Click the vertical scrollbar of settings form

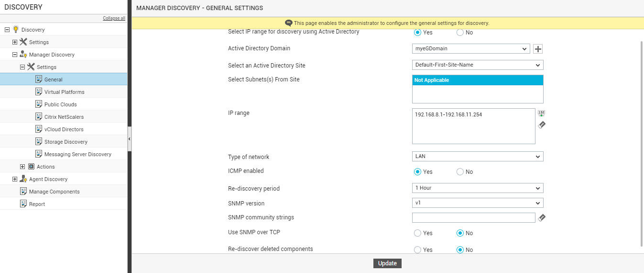click(x=642, y=144)
